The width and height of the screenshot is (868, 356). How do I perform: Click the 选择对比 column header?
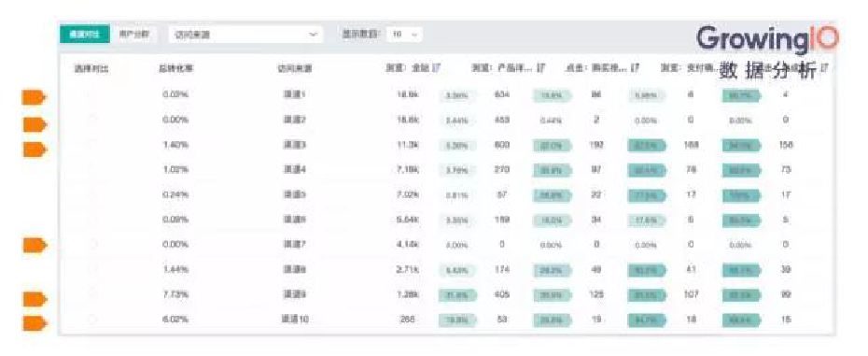tap(91, 68)
